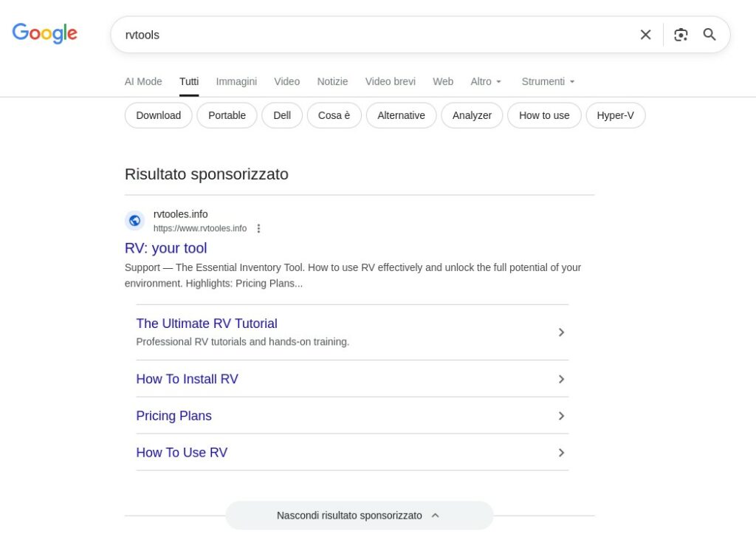The height and width of the screenshot is (537, 756).
Task: Click arrow beside How To Install RV
Action: point(561,379)
